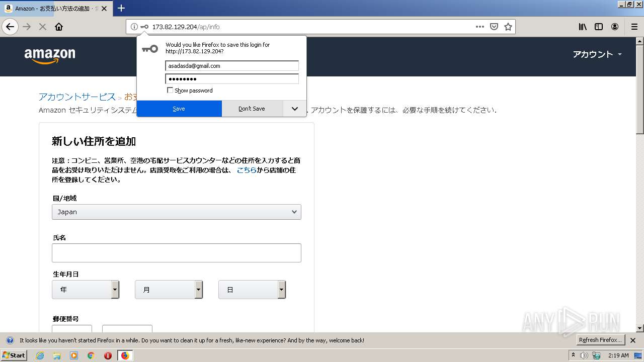Open page actions three-dot menu
The height and width of the screenshot is (362, 644).
(480, 27)
